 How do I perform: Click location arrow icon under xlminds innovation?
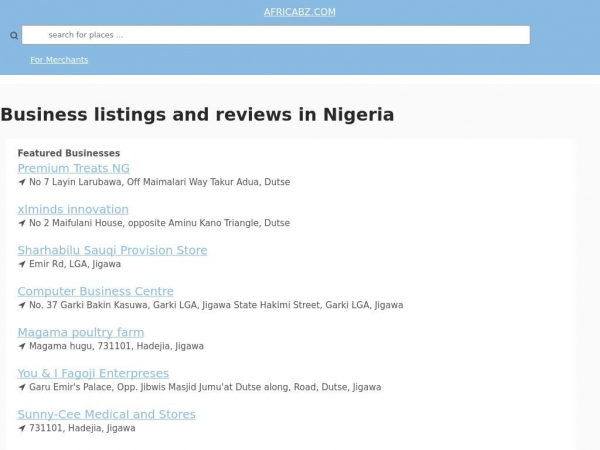pos(22,224)
